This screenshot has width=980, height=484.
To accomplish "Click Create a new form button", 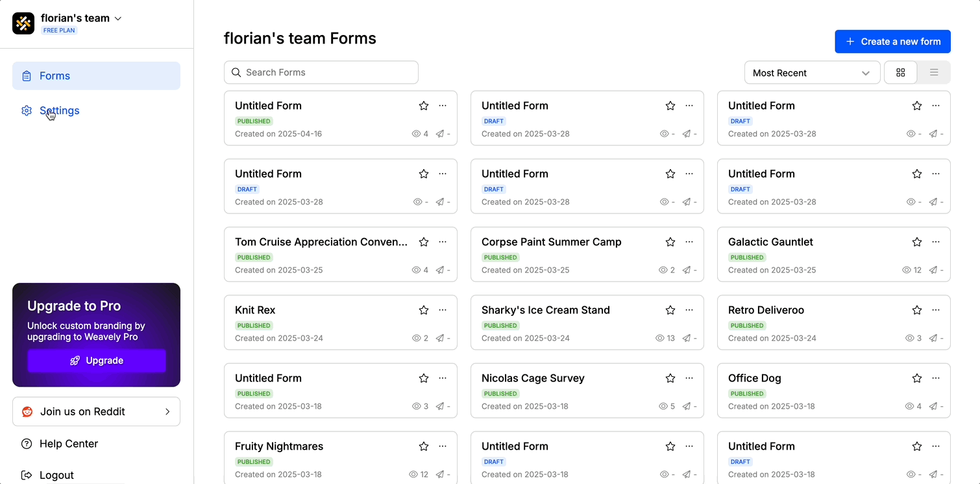I will [x=892, y=42].
